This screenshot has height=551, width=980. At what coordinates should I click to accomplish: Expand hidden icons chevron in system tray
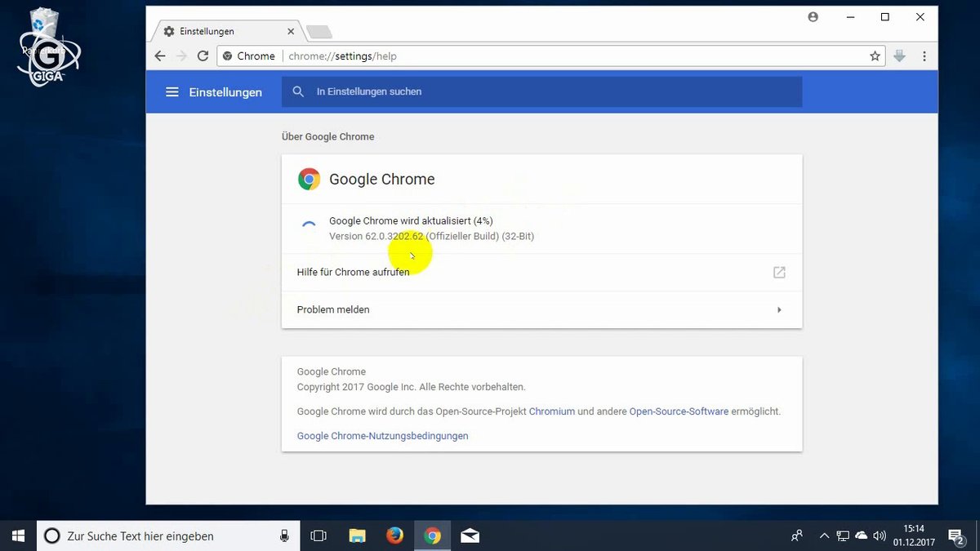(824, 535)
